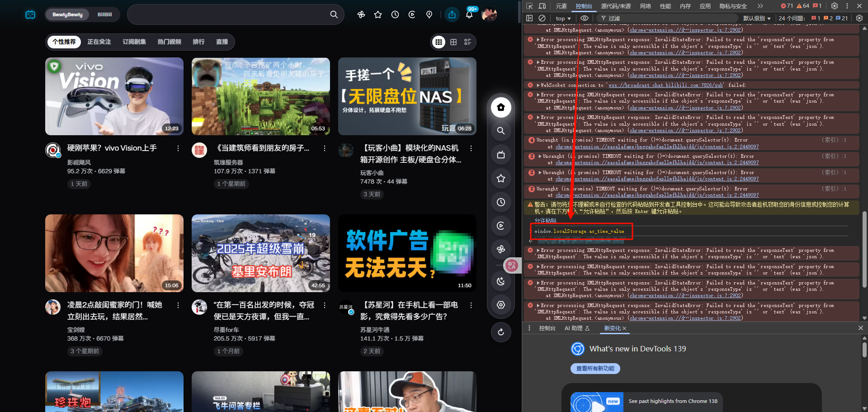Open the 默认级别 log level dropdown
868x412 pixels.
[757, 18]
